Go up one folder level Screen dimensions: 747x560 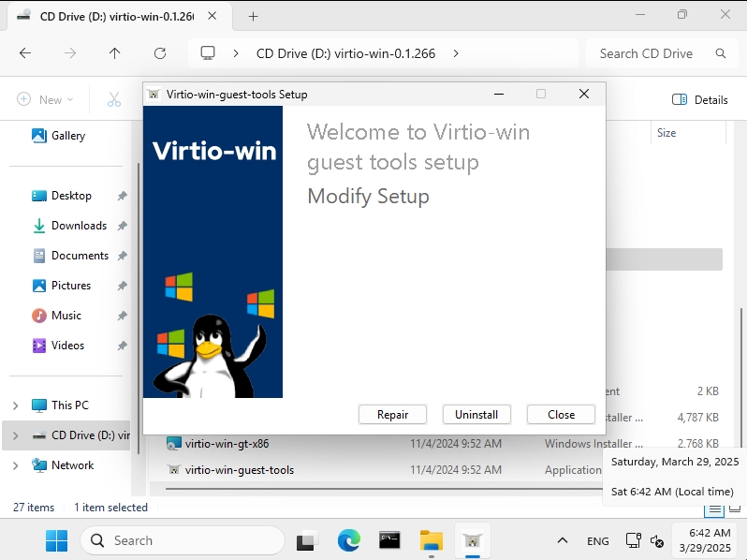click(x=114, y=53)
